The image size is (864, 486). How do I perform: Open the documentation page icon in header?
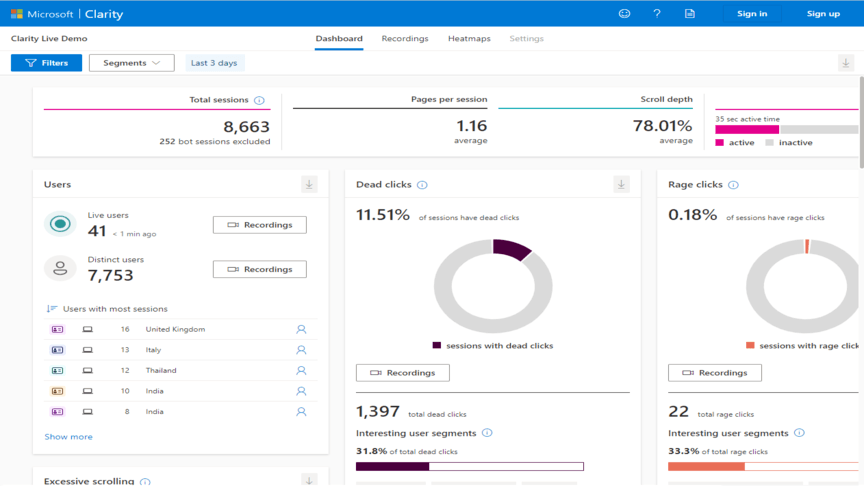689,14
